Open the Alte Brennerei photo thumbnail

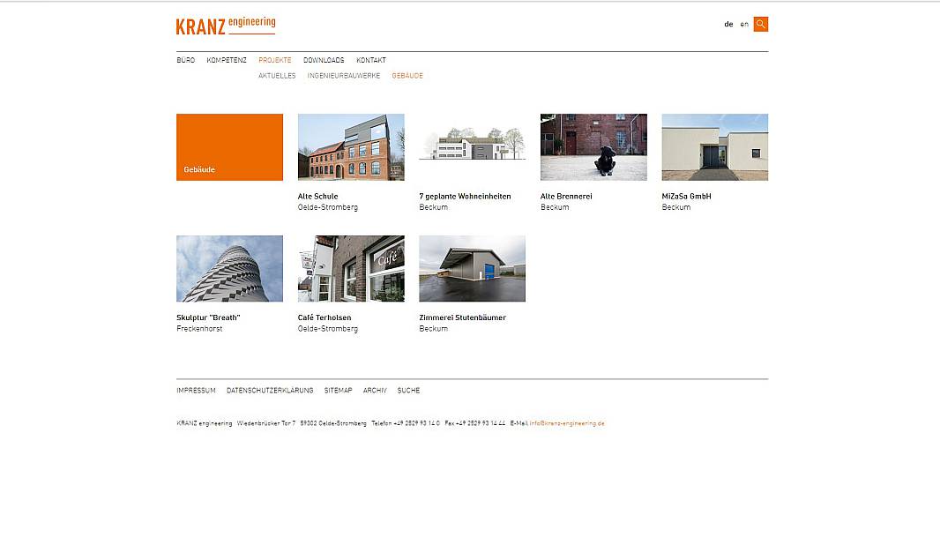point(593,147)
